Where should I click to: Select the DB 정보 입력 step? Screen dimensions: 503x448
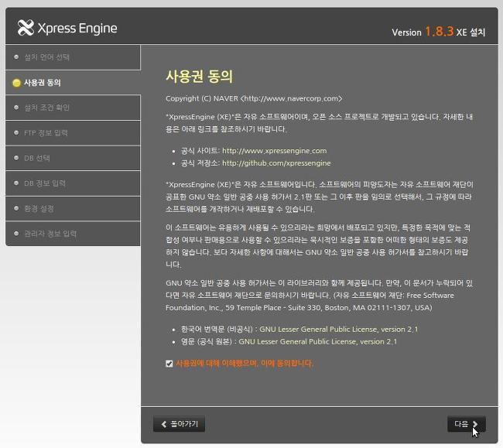73,183
